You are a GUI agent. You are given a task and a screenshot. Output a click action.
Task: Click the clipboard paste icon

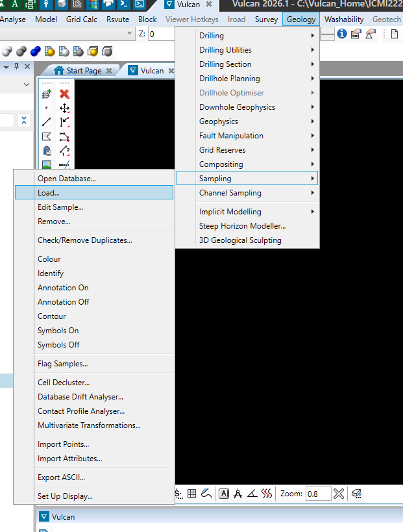click(47, 151)
